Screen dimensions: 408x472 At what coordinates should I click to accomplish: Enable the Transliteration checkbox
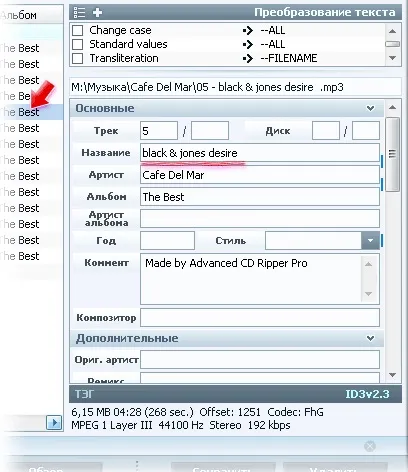77,58
